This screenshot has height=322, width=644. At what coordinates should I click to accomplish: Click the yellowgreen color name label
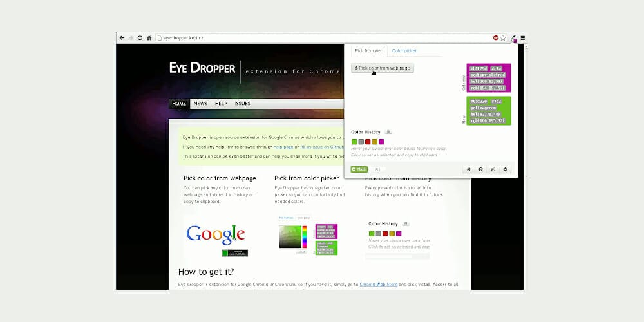tap(484, 108)
